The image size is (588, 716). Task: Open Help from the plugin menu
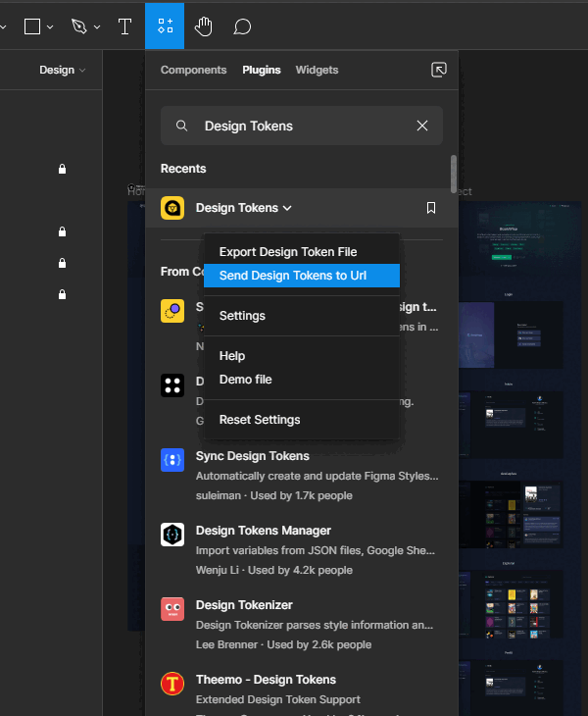coord(302,356)
